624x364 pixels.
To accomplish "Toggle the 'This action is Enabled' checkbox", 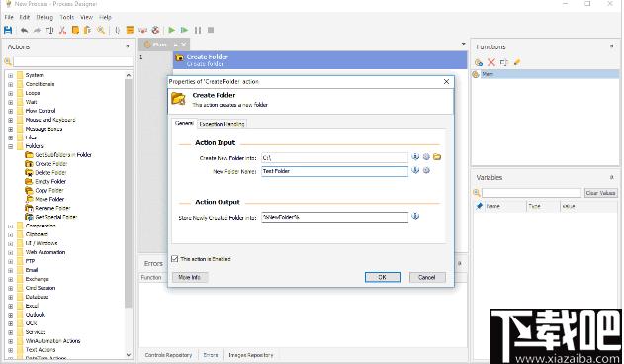I will pyautogui.click(x=174, y=259).
